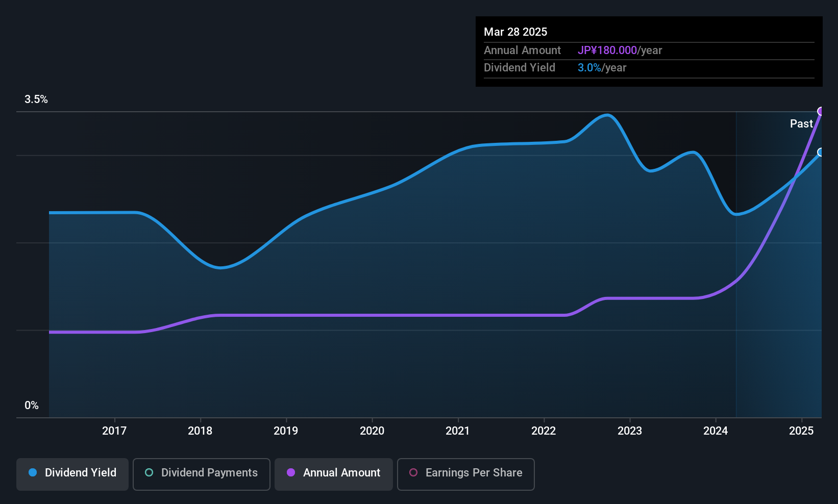Viewport: 838px width, 504px height.
Task: Click the Earnings Per Share legend button
Action: point(465,473)
